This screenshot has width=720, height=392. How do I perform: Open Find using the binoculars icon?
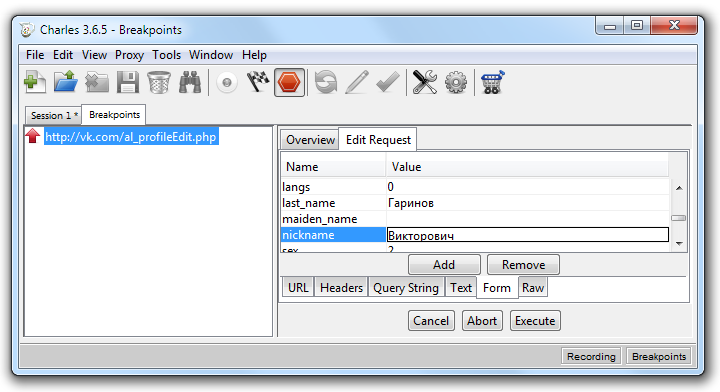click(x=190, y=83)
